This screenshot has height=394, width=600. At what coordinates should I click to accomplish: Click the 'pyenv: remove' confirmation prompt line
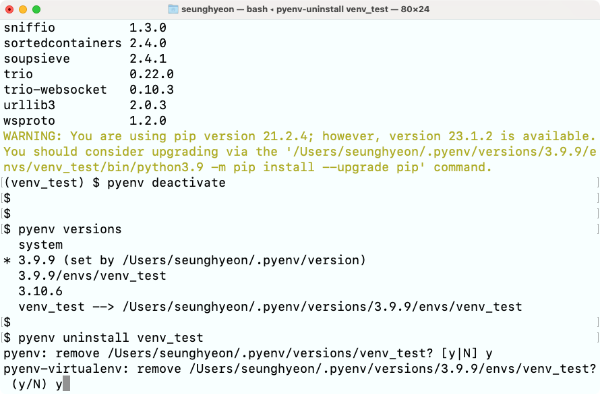tap(248, 353)
